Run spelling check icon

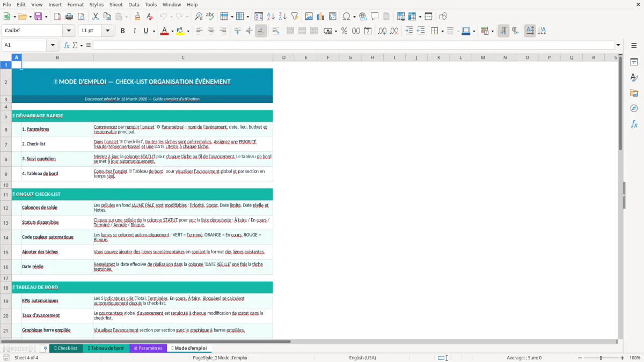click(x=210, y=17)
